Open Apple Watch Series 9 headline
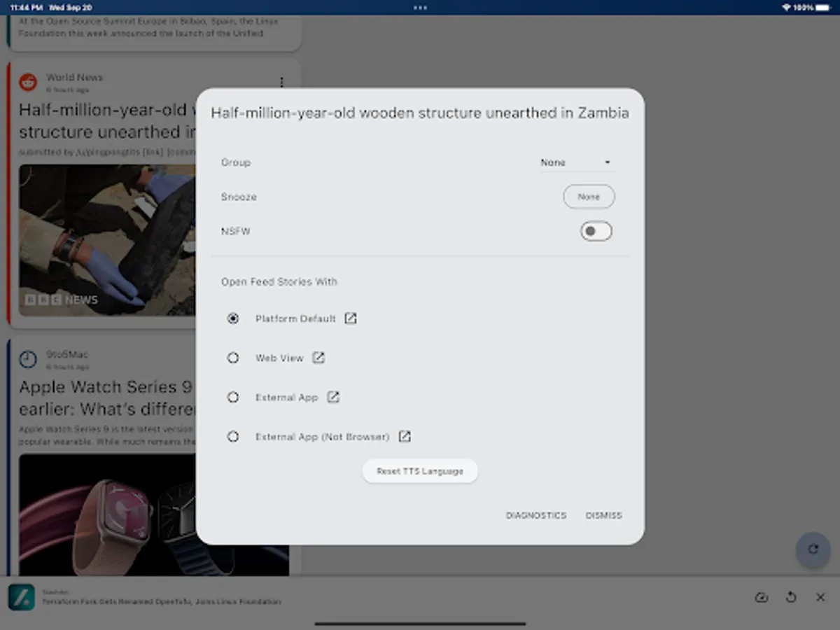 (x=107, y=398)
